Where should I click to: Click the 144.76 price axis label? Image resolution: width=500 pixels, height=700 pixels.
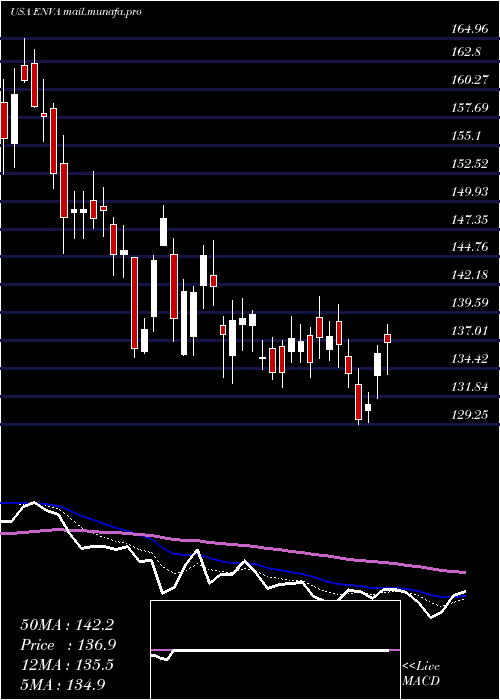tap(469, 247)
